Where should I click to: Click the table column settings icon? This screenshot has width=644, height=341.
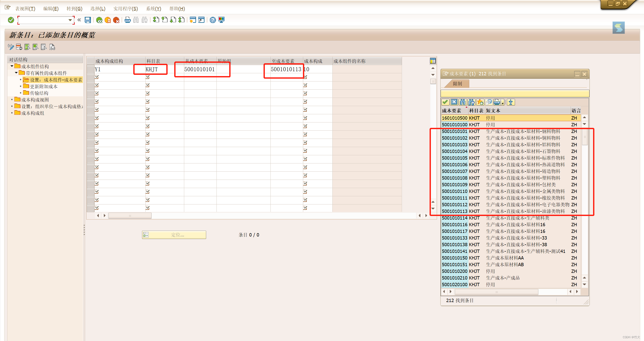tap(433, 61)
